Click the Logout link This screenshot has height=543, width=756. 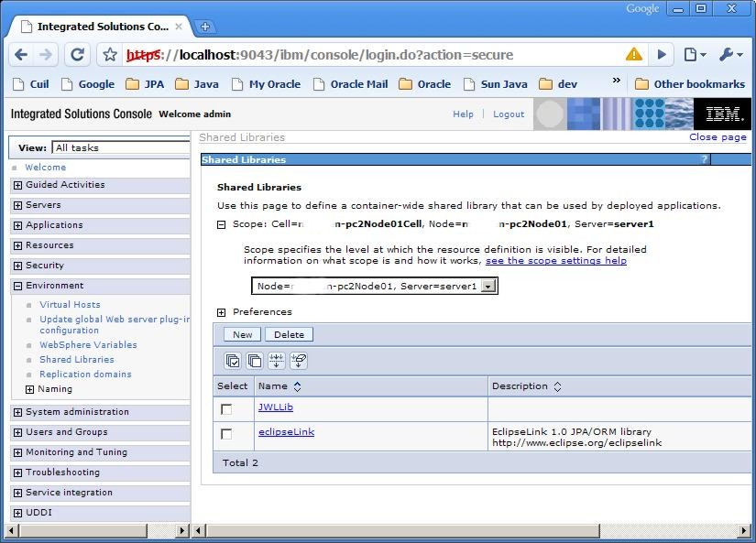(509, 114)
